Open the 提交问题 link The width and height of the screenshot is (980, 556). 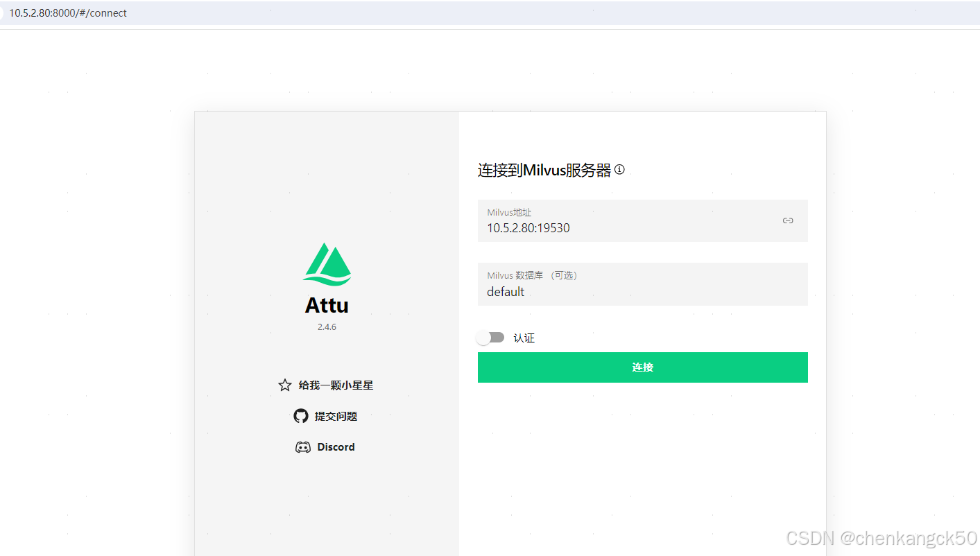click(336, 416)
